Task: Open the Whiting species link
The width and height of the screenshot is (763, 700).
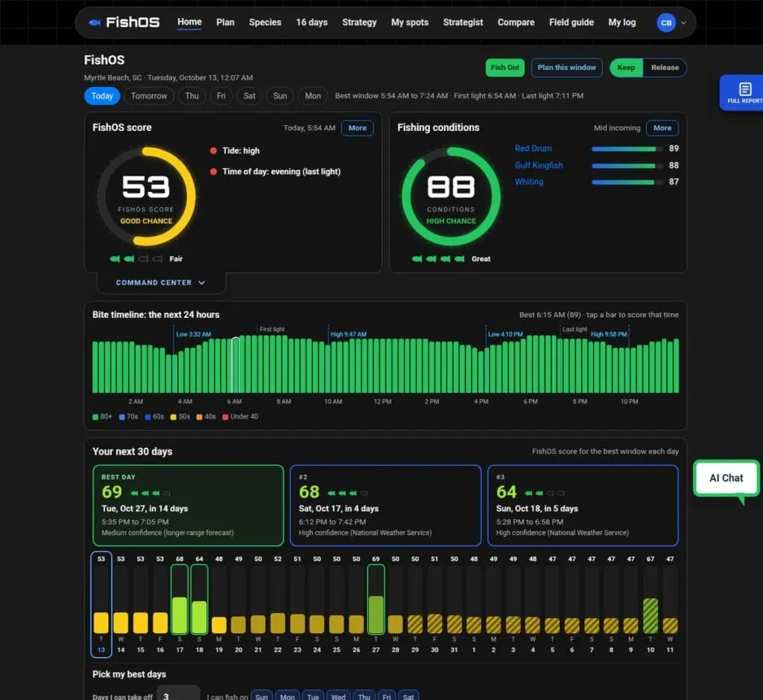Action: (529, 182)
